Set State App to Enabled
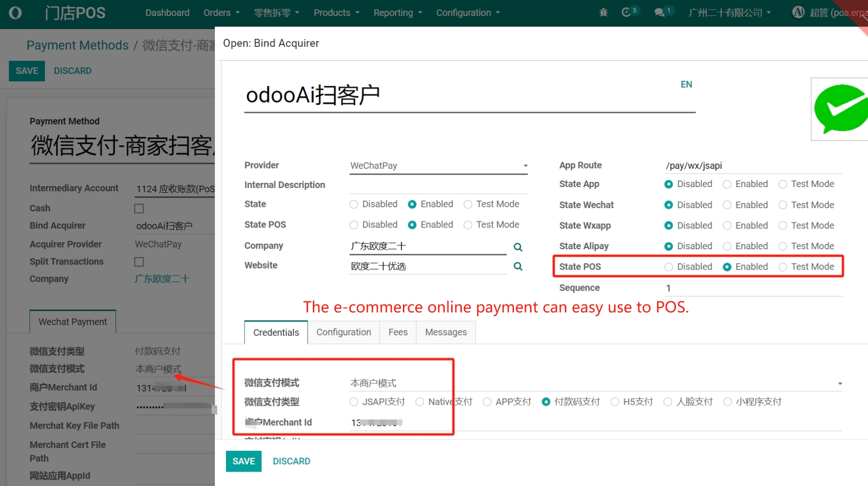The image size is (868, 486). [x=727, y=184]
